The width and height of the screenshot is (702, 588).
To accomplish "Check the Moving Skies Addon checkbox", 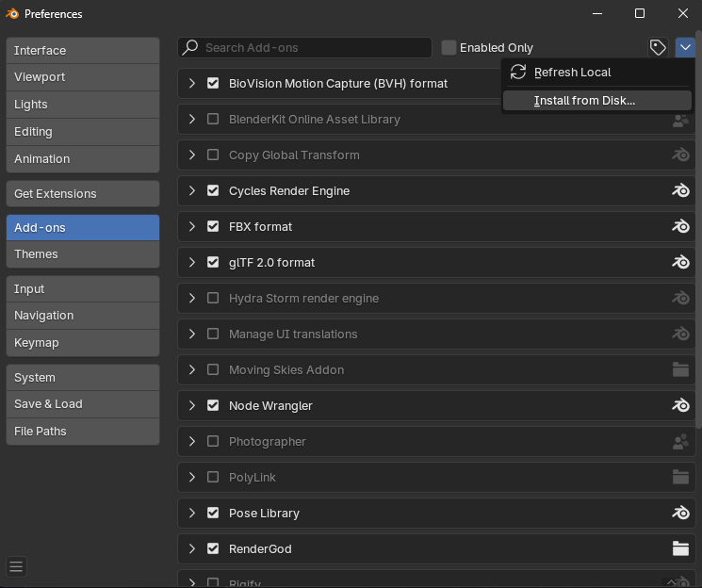I will [213, 370].
